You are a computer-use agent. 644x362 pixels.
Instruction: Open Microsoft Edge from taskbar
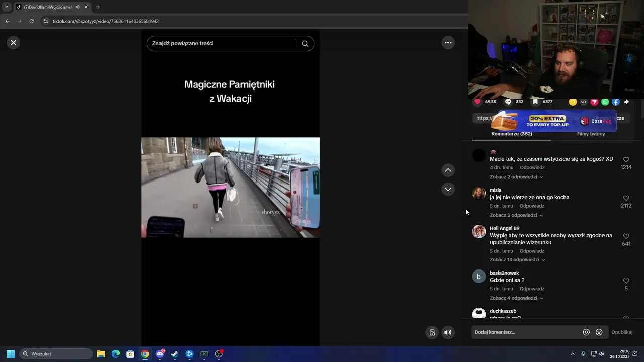click(x=116, y=354)
